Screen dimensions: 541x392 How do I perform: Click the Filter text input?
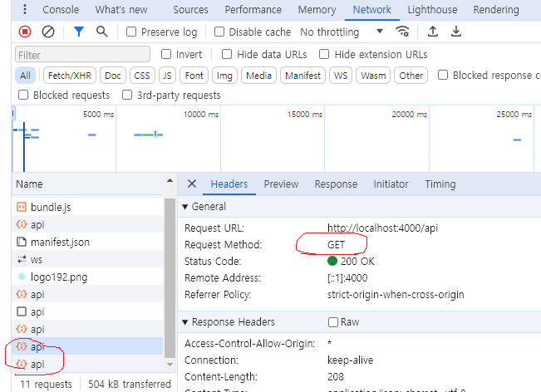(82, 55)
